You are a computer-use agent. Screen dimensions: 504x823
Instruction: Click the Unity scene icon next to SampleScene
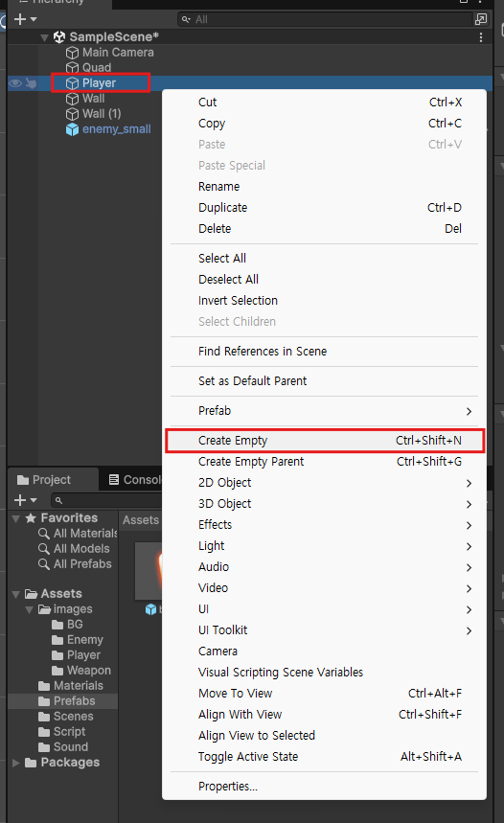59,36
